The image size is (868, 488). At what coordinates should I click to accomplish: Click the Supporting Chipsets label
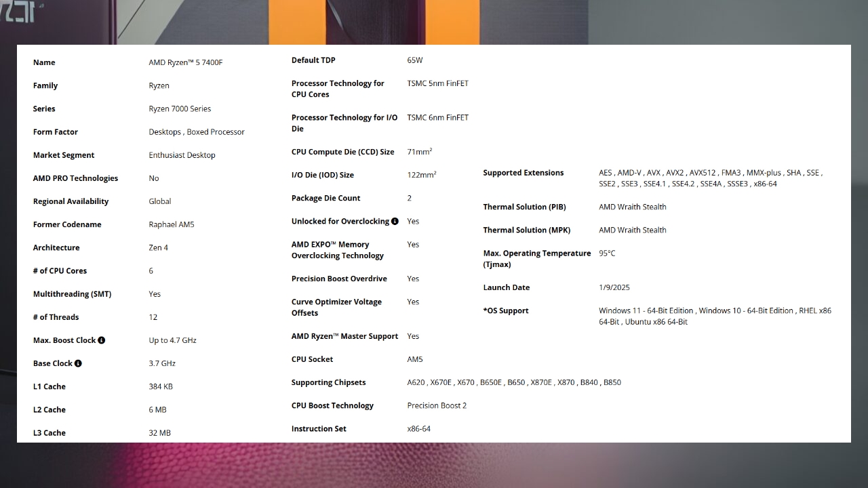click(x=328, y=382)
